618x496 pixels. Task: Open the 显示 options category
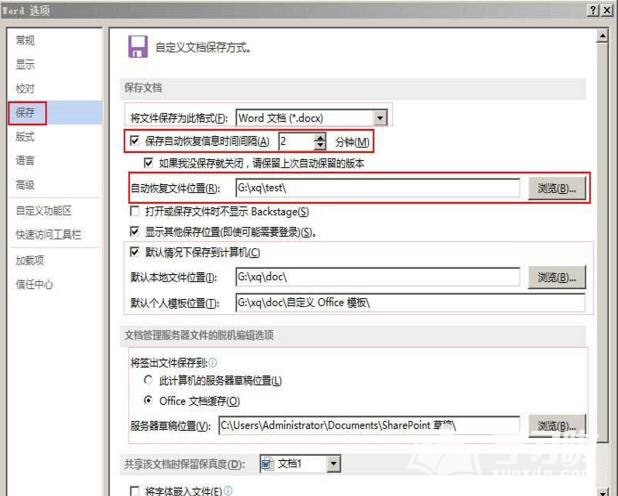(25, 64)
